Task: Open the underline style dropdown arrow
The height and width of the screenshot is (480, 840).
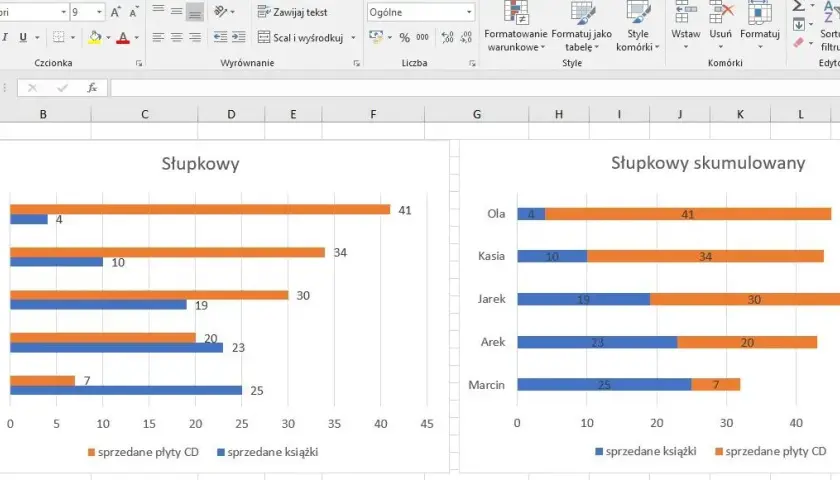Action: point(38,38)
